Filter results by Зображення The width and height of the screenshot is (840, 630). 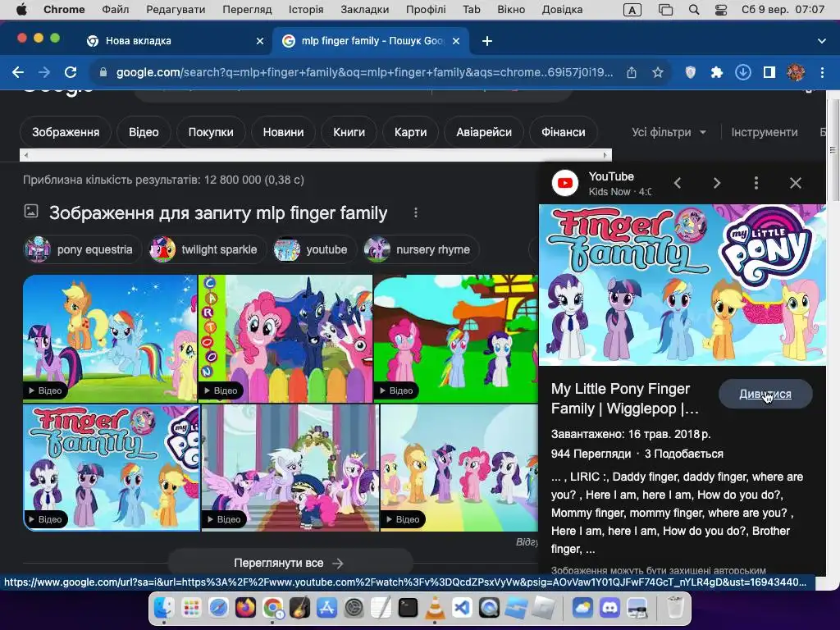tap(66, 132)
